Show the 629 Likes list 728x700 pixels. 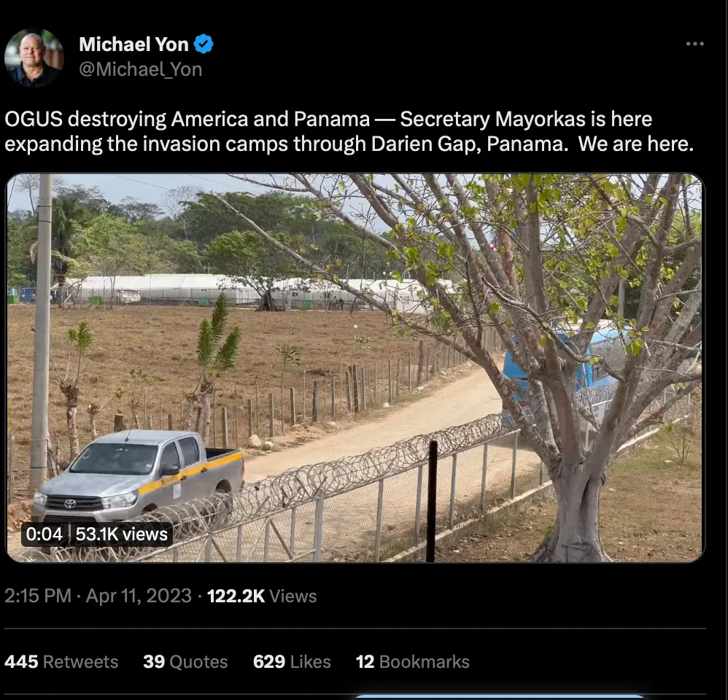pos(292,661)
